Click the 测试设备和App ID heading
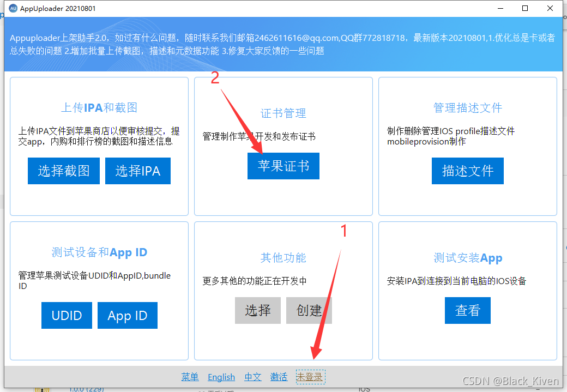 coord(99,252)
